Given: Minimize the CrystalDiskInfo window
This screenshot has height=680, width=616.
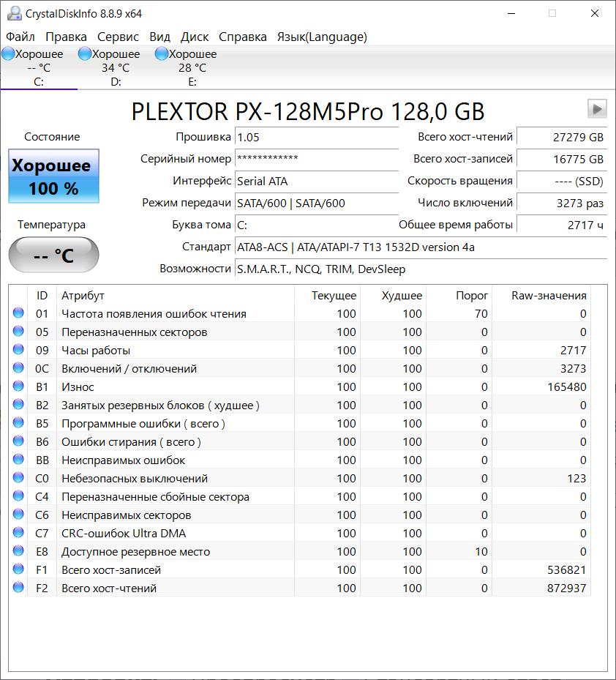Looking at the screenshot, I should (511, 13).
